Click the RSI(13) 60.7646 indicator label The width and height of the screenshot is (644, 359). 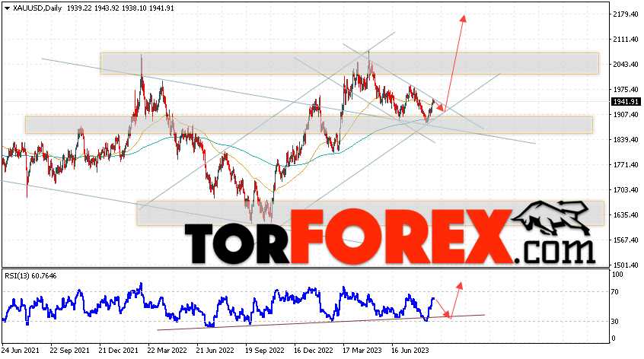coord(30,276)
